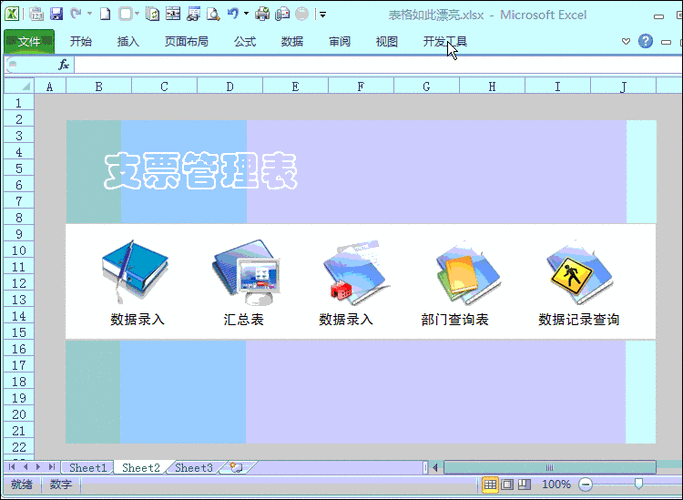The image size is (683, 500).
Task: Open the 页面布局 (Page Layout) tab
Action: 186,41
